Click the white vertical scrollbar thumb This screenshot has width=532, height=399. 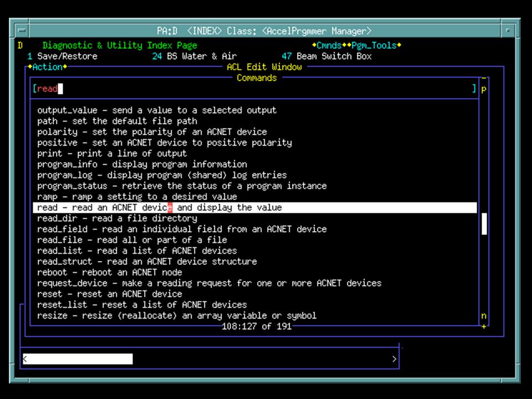484,223
